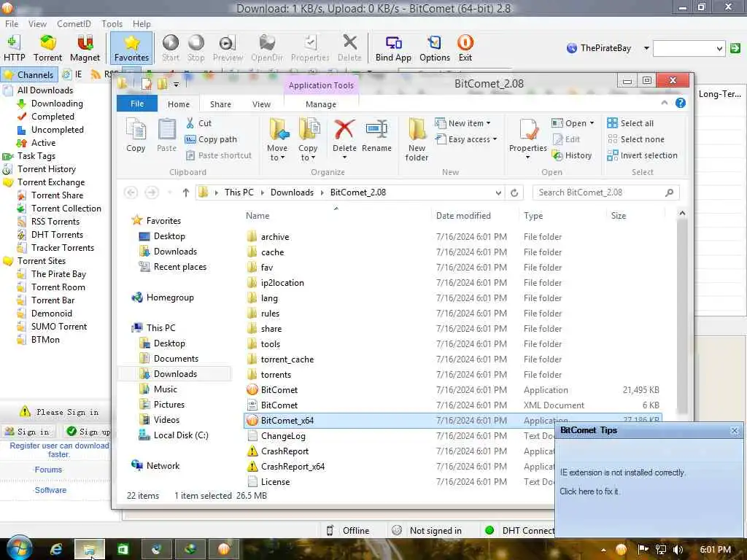Open the BitComet search box dropdown

click(x=719, y=47)
